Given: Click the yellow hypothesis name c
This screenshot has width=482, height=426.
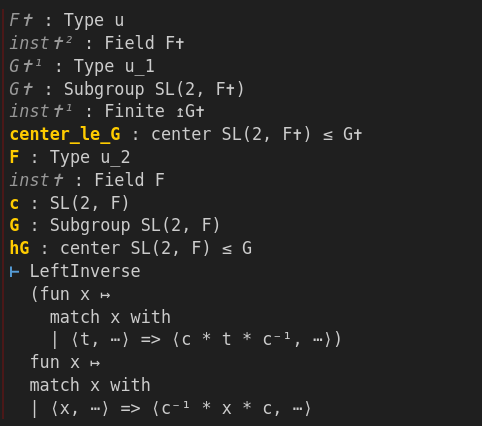Looking at the screenshot, I should pos(14,203).
